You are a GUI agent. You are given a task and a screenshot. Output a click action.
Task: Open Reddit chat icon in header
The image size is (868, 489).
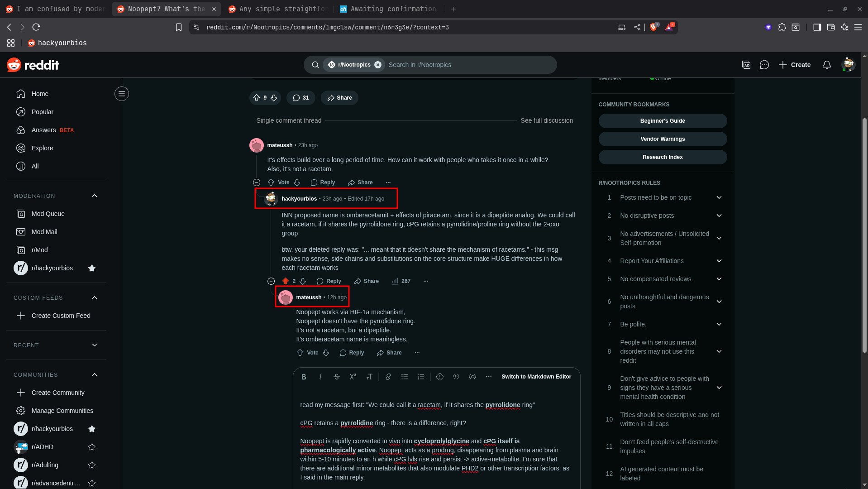click(764, 65)
